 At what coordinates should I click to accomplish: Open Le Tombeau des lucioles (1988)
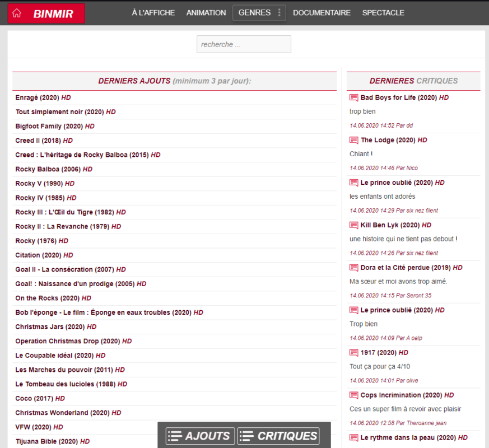coord(71,384)
